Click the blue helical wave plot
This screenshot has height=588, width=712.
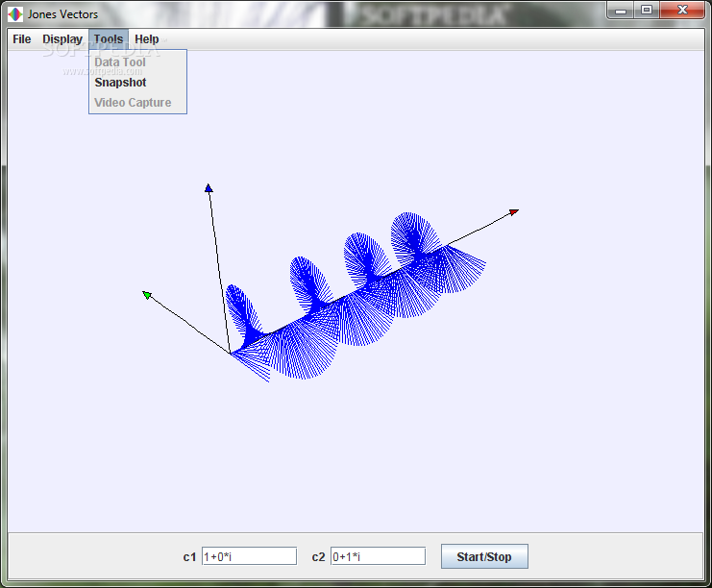[356, 297]
